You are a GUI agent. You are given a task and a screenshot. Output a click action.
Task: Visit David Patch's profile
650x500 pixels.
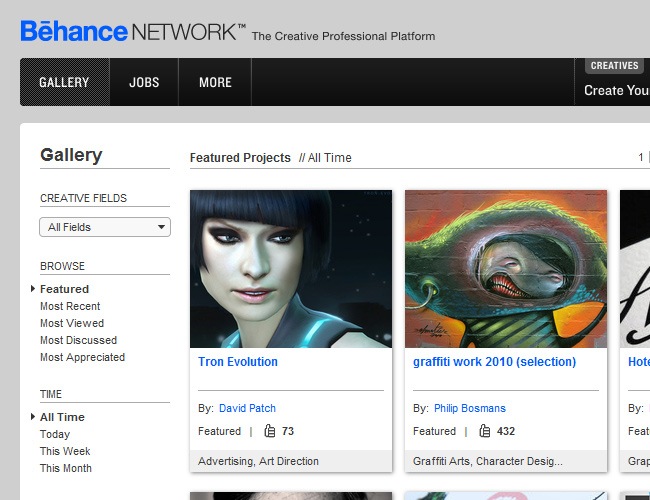(247, 408)
